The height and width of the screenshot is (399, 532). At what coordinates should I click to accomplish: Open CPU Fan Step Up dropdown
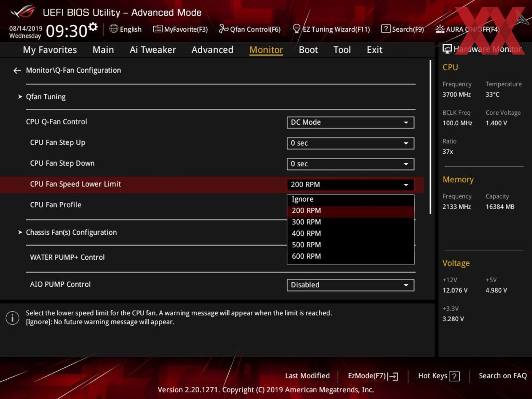pyautogui.click(x=350, y=143)
